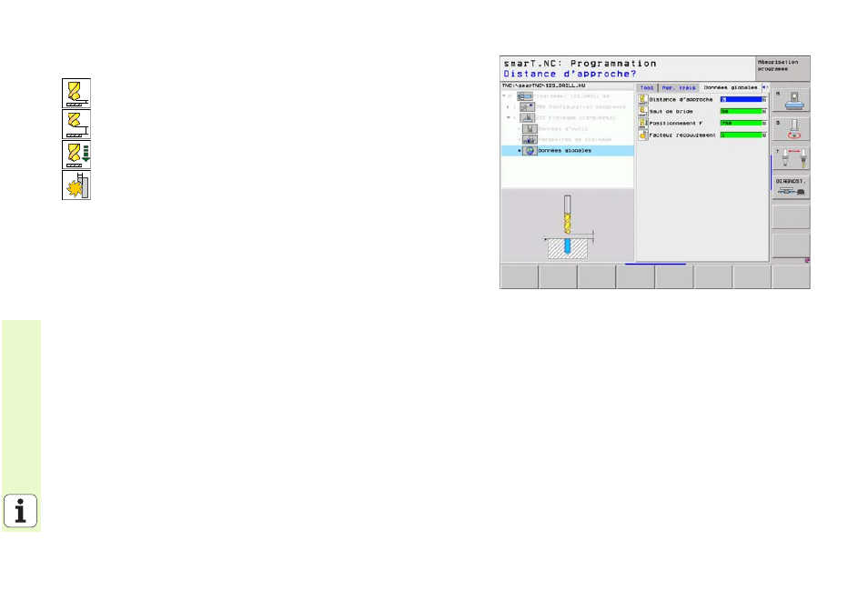Click the Distance d'approche label text
The width and height of the screenshot is (868, 611).
[x=681, y=99]
